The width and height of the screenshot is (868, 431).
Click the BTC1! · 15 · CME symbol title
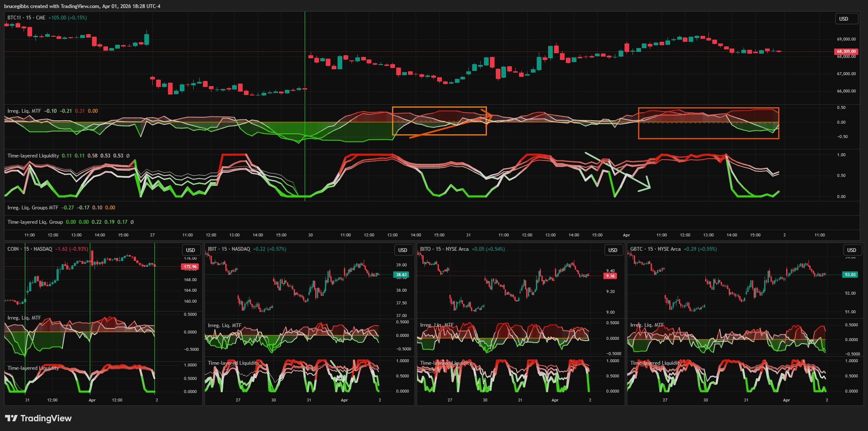(x=26, y=18)
